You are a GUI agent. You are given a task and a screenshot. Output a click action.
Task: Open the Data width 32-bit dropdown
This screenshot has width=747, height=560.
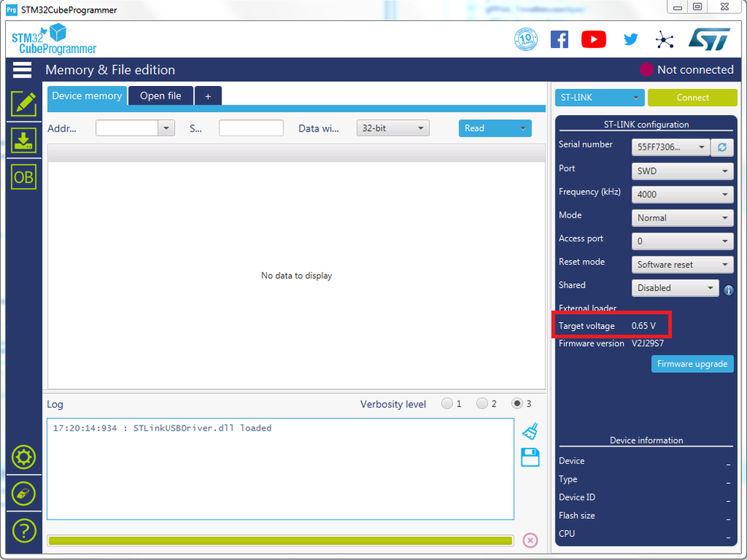(x=393, y=128)
